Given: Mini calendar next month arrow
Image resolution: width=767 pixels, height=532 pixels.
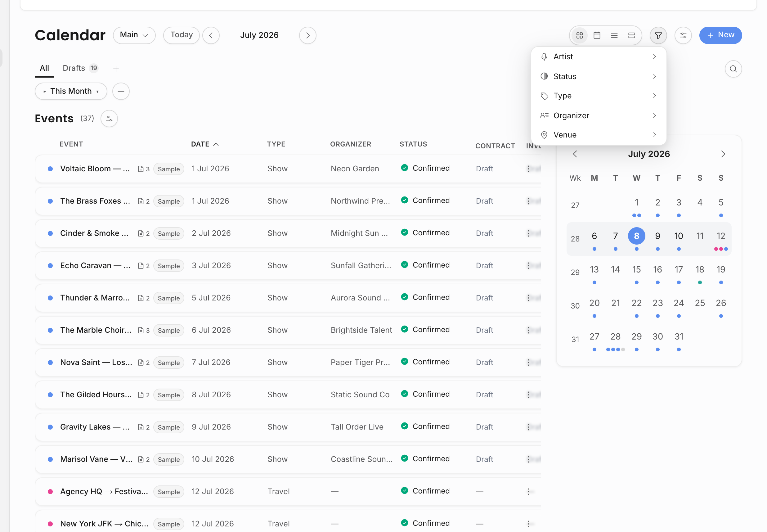Looking at the screenshot, I should point(723,154).
